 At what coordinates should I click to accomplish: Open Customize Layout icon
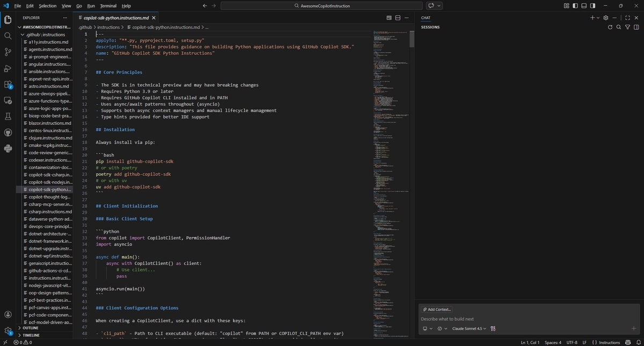(x=567, y=5)
